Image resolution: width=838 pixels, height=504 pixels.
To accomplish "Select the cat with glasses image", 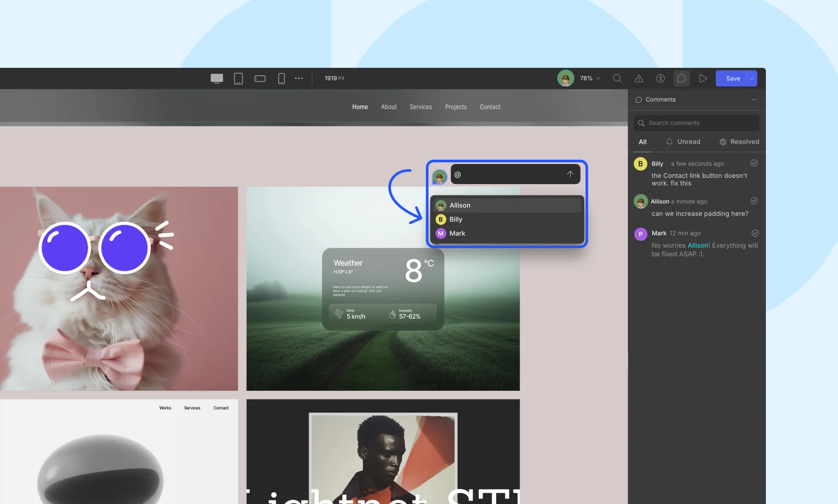I will pos(119,288).
